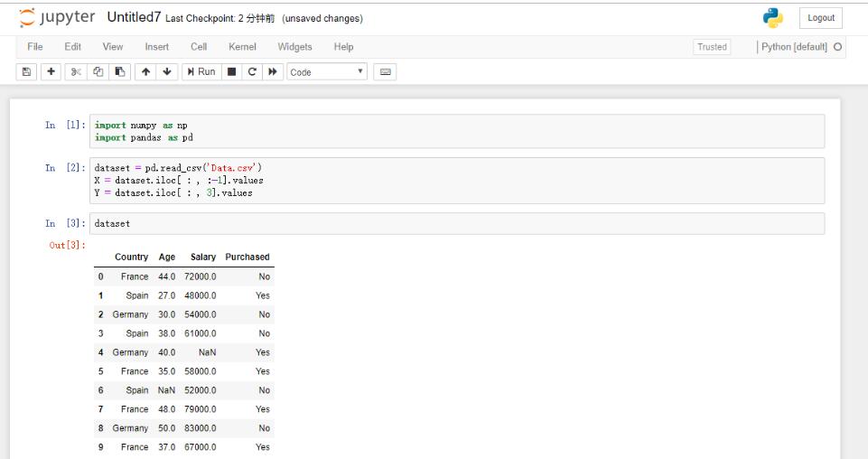Click the Python [default] kernel name
Viewport: 868px width, 459px height.
794,47
